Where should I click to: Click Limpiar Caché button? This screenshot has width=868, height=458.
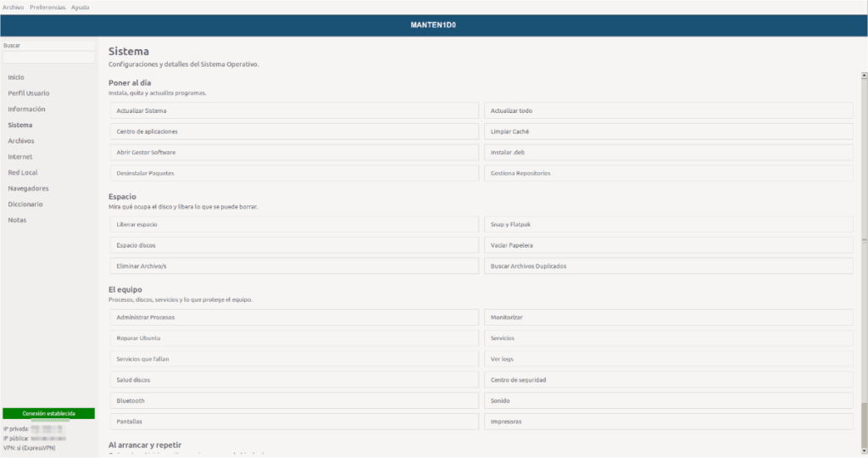[668, 131]
